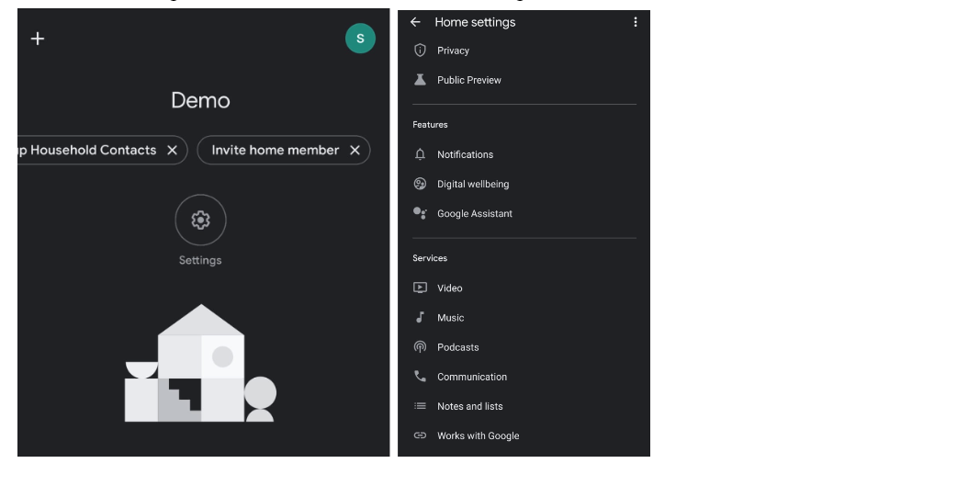Click the Notifications bell icon
This screenshot has width=980, height=486.
pos(420,153)
